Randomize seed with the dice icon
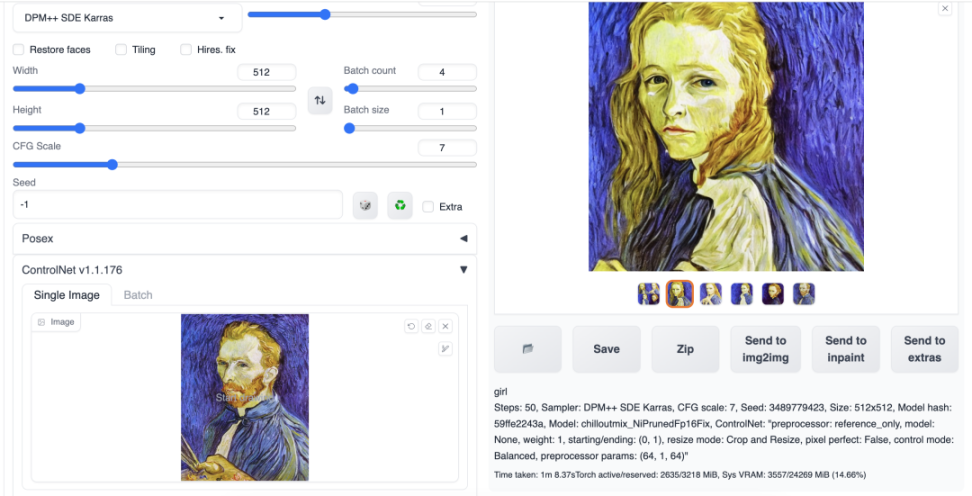Image resolution: width=972 pixels, height=496 pixels. [x=366, y=206]
